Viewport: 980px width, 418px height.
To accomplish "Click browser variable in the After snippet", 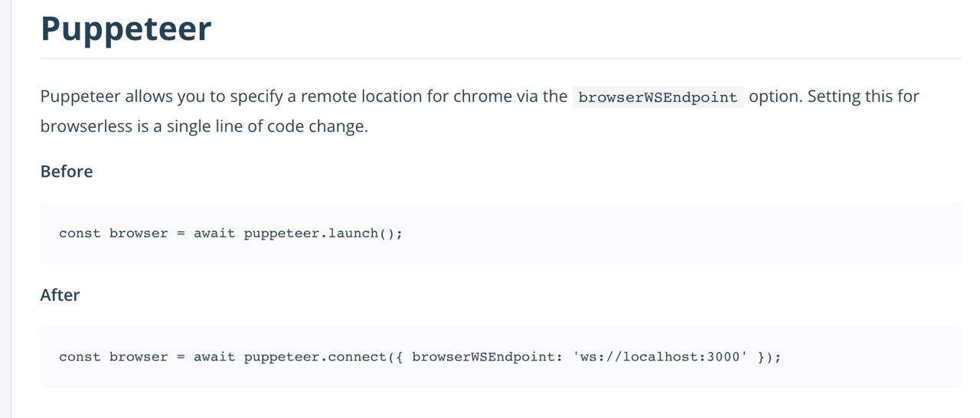I will (139, 357).
